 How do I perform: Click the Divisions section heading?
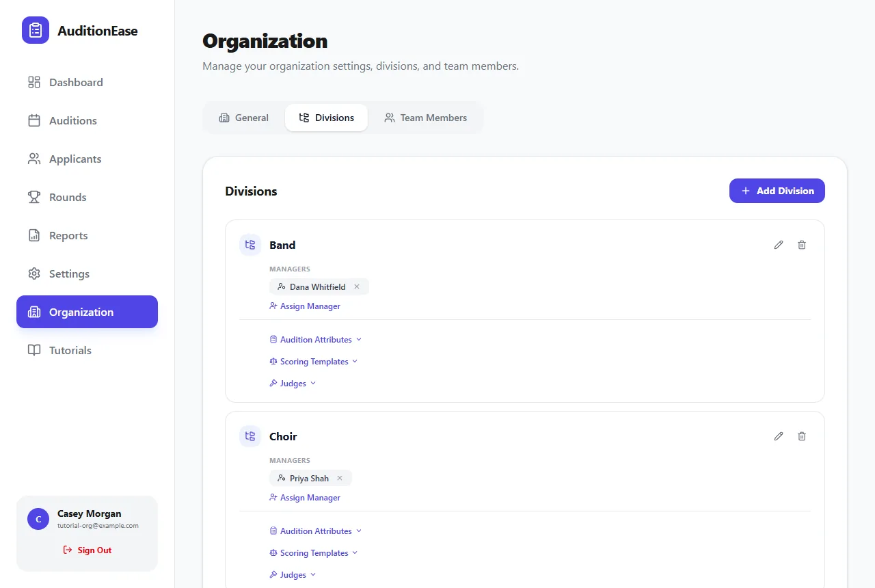tap(251, 191)
